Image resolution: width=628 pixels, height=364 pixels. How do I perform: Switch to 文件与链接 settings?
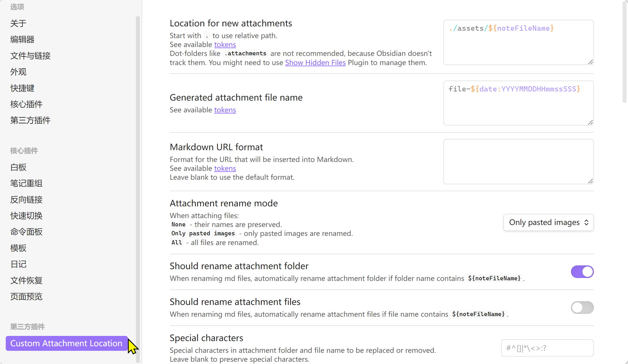(x=30, y=56)
